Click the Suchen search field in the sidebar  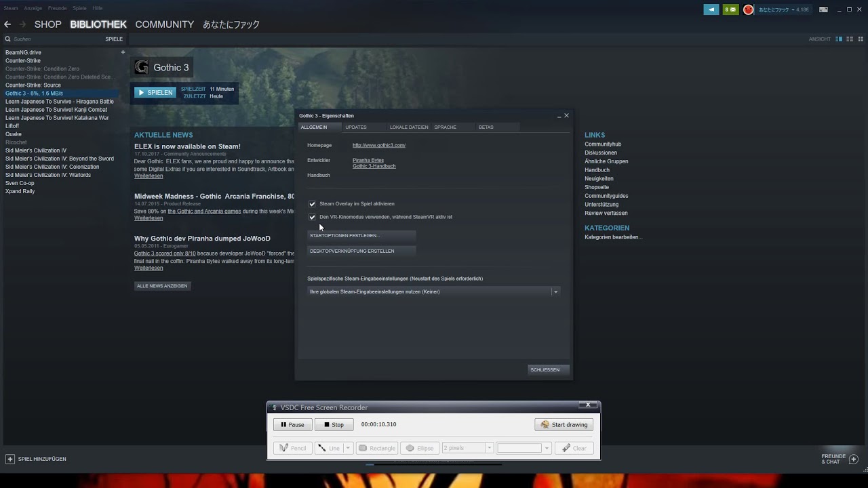(41, 39)
